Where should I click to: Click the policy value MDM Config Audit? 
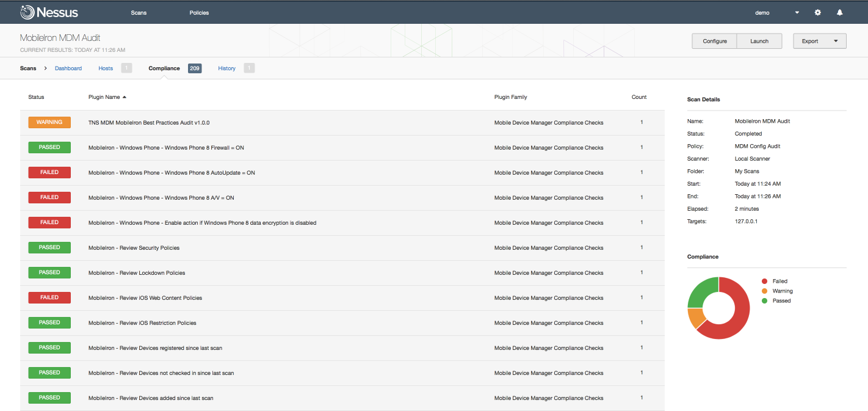(758, 147)
